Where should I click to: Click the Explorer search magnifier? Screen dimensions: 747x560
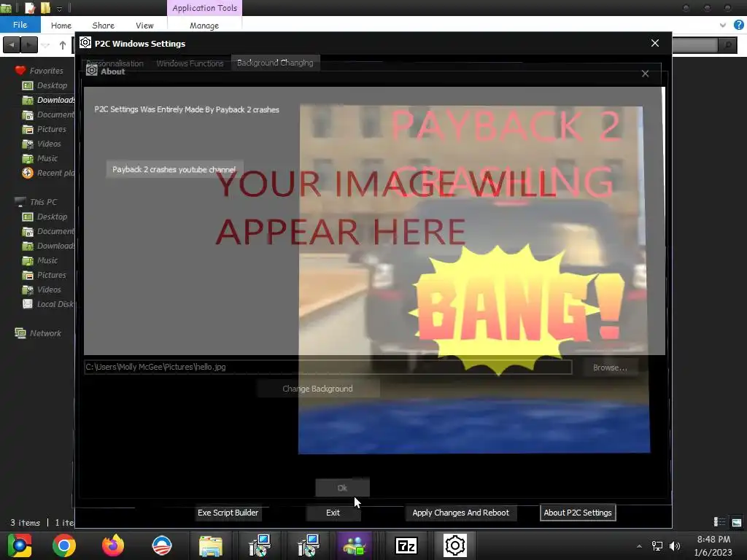coord(728,45)
